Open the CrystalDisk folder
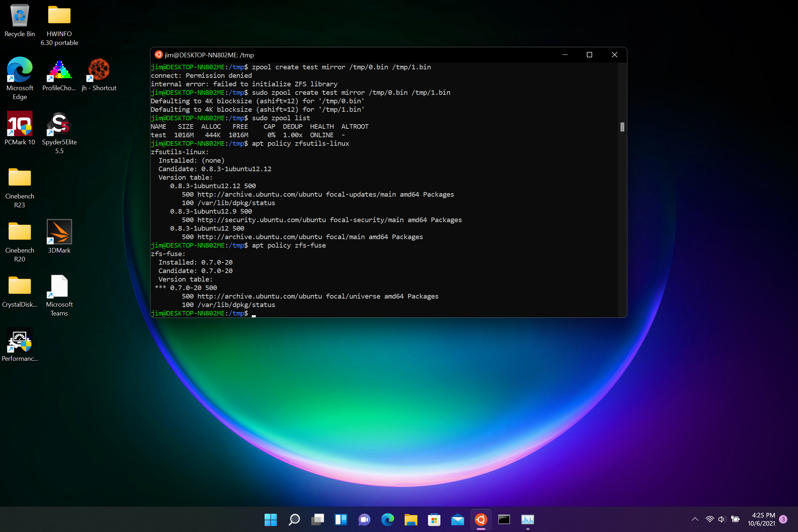Viewport: 798px width, 532px height. click(x=19, y=286)
